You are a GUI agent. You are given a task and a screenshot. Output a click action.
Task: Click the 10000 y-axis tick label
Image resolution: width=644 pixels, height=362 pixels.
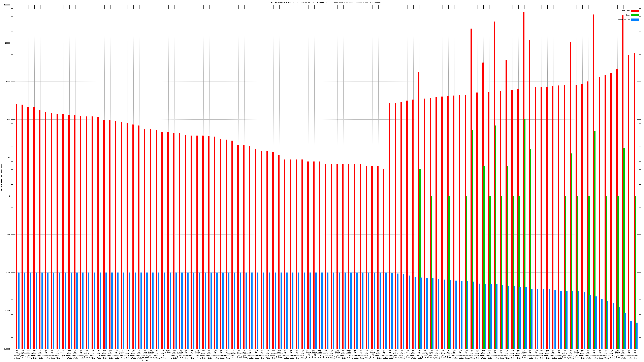click(7, 43)
